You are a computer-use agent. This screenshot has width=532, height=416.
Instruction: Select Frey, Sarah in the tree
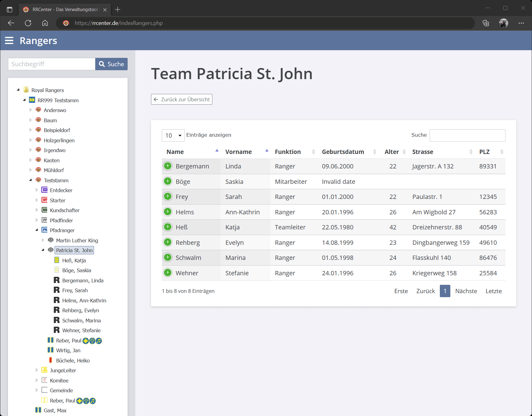pyautogui.click(x=75, y=290)
